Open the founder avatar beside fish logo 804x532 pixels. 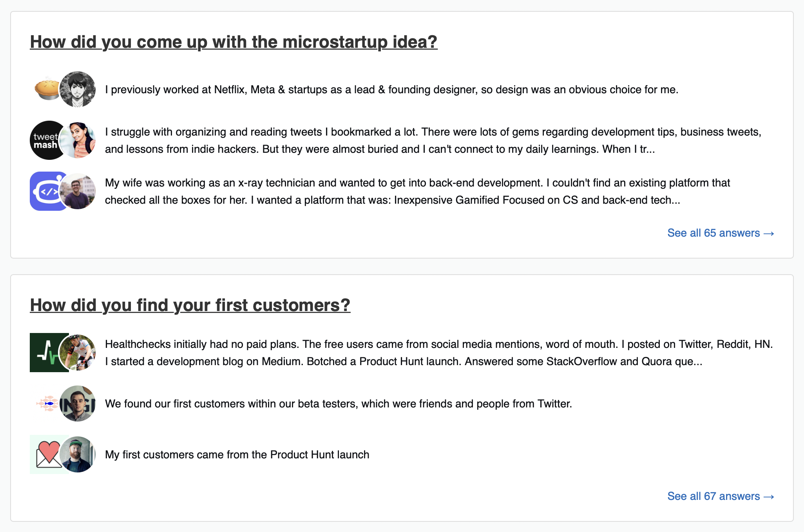coord(78,404)
